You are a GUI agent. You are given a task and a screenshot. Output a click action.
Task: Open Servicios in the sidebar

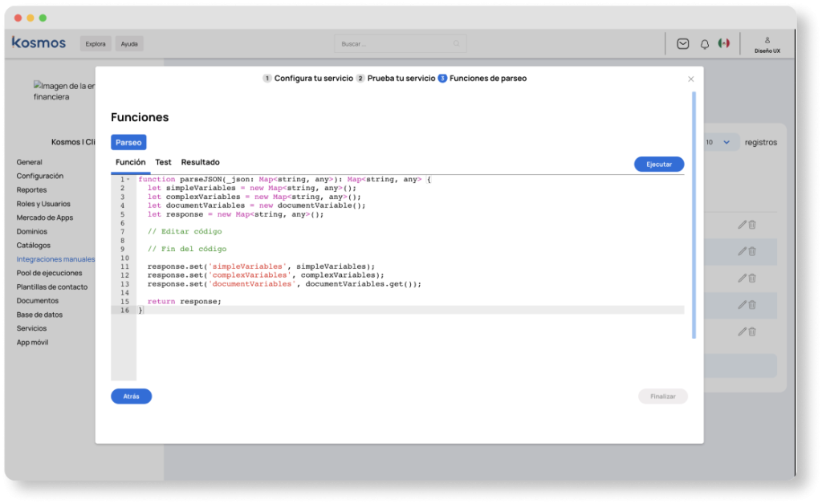coord(31,328)
